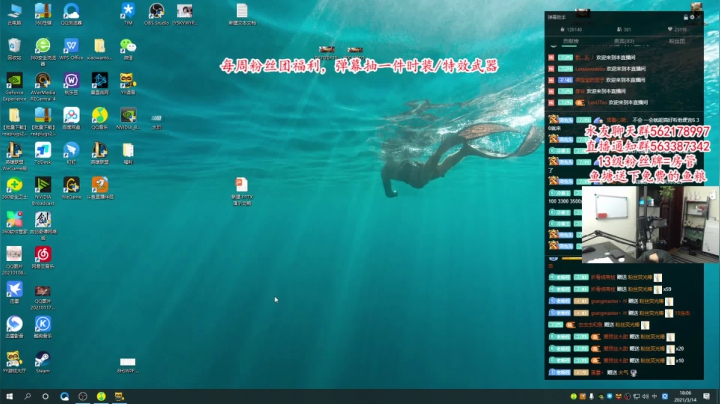Open the xiaowanto folder
The image size is (720, 404).
click(x=100, y=49)
